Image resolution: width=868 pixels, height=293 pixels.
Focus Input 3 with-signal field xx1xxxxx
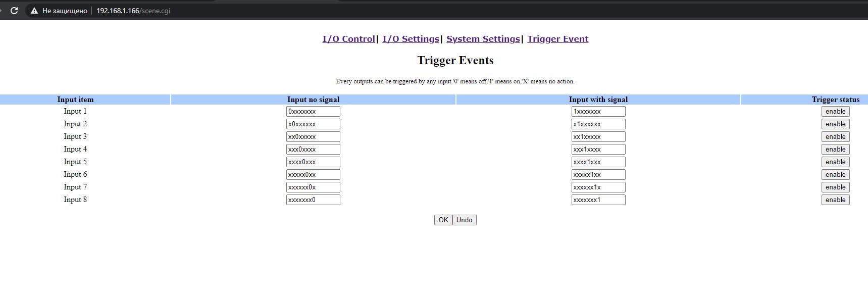coord(598,136)
